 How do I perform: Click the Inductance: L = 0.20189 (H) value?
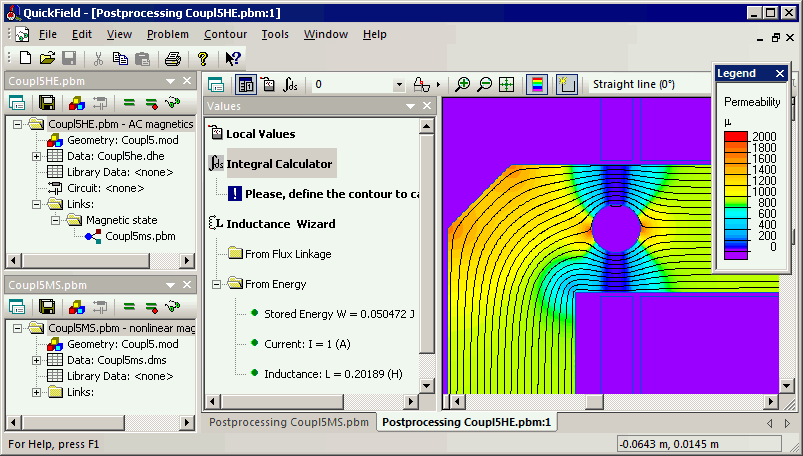tap(333, 375)
